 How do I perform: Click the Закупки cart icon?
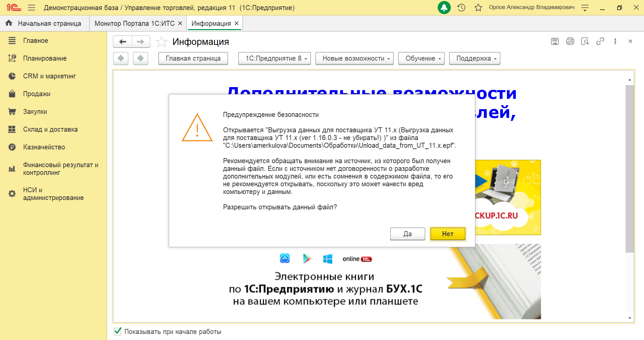tap(12, 112)
